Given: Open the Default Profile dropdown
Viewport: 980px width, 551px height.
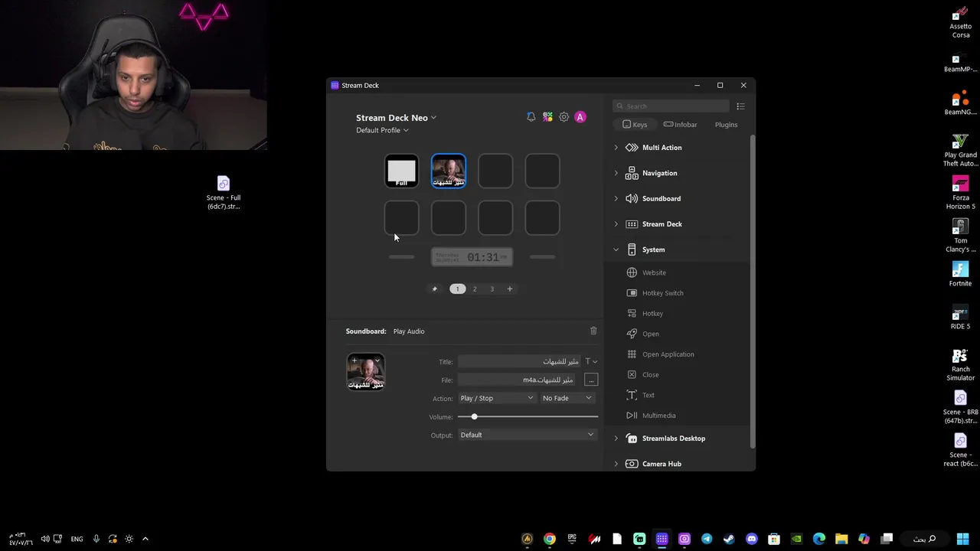Looking at the screenshot, I should coord(382,130).
